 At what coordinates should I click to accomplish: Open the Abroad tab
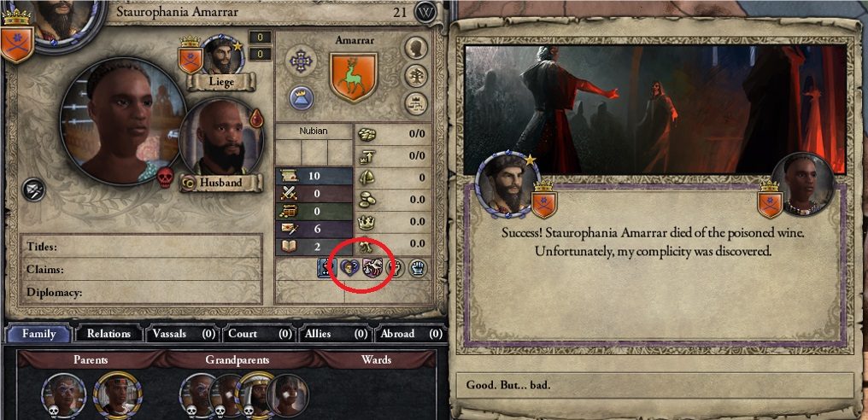tap(411, 334)
